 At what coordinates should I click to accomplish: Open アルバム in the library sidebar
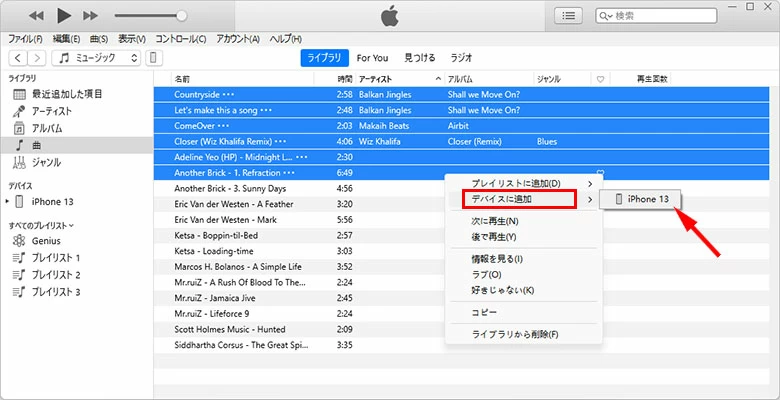[x=47, y=128]
